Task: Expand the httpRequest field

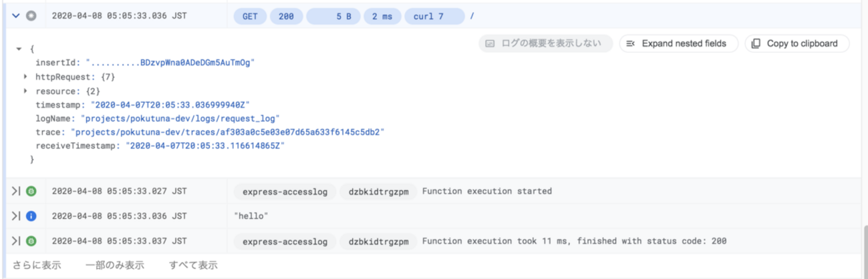Action: coord(26,77)
